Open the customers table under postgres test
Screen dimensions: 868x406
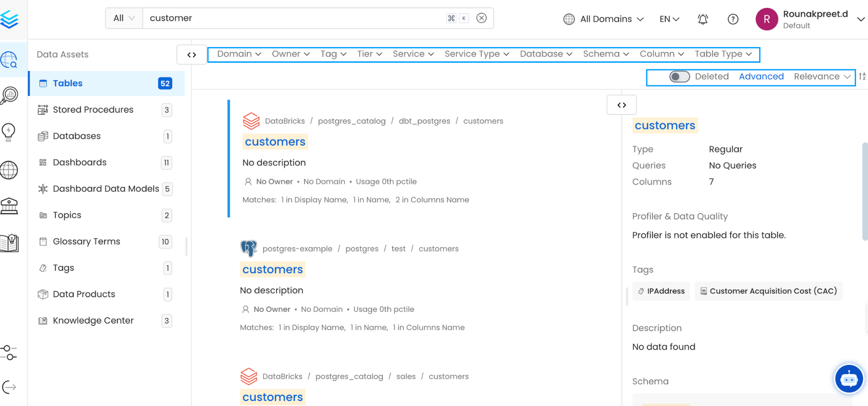(272, 269)
